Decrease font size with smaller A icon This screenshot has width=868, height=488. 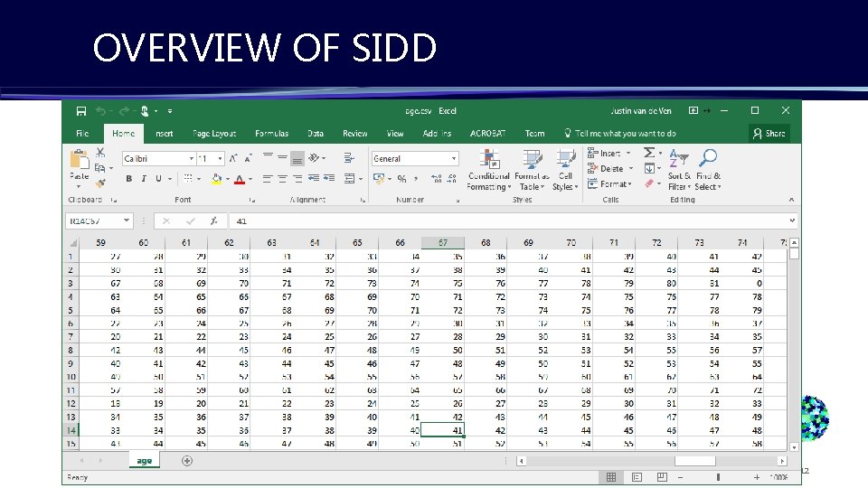(x=248, y=159)
